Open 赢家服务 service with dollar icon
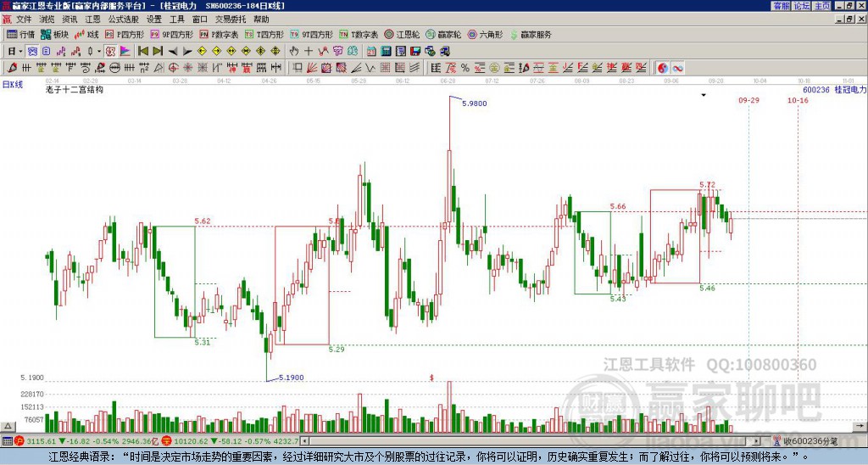The image size is (868, 465). (531, 34)
